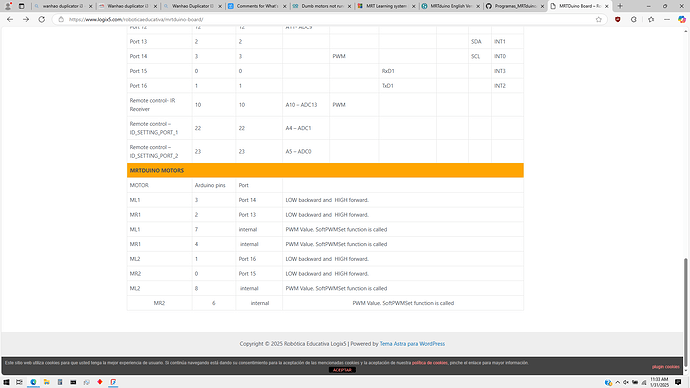690x388 pixels.
Task: Select 'Port 15' in the MR2 motor row
Action: coord(259,274)
